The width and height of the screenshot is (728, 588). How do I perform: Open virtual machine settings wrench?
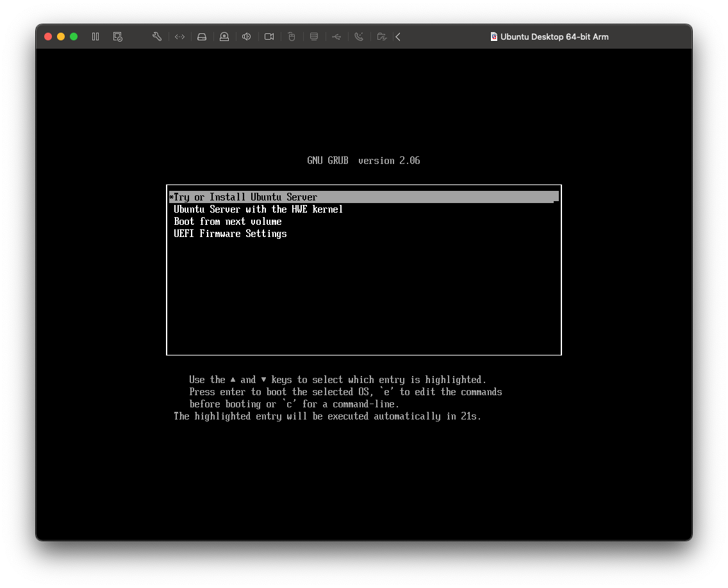(157, 37)
